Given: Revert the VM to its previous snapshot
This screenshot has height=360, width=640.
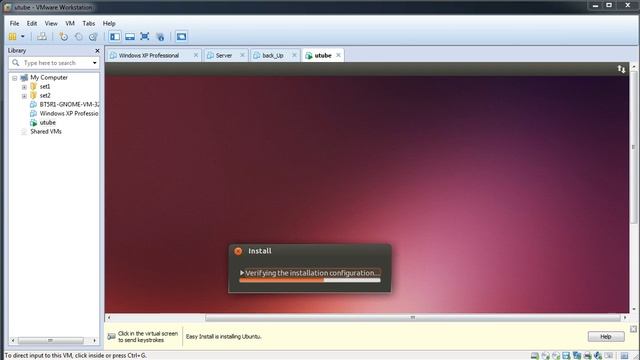Looking at the screenshot, I should pyautogui.click(x=78, y=37).
